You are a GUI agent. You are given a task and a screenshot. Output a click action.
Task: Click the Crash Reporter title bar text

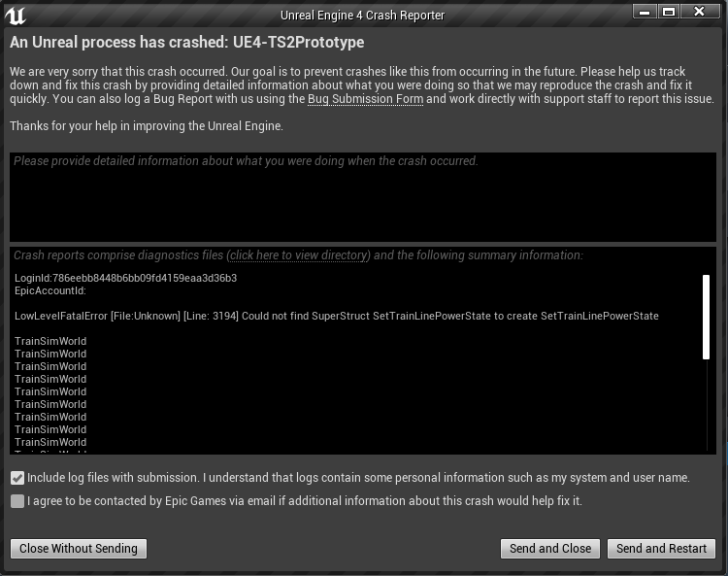363,16
